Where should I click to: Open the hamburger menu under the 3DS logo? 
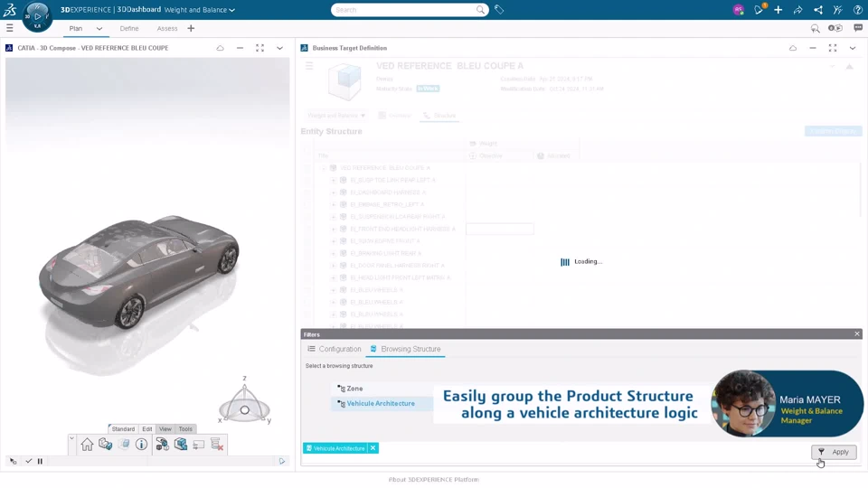click(x=9, y=28)
